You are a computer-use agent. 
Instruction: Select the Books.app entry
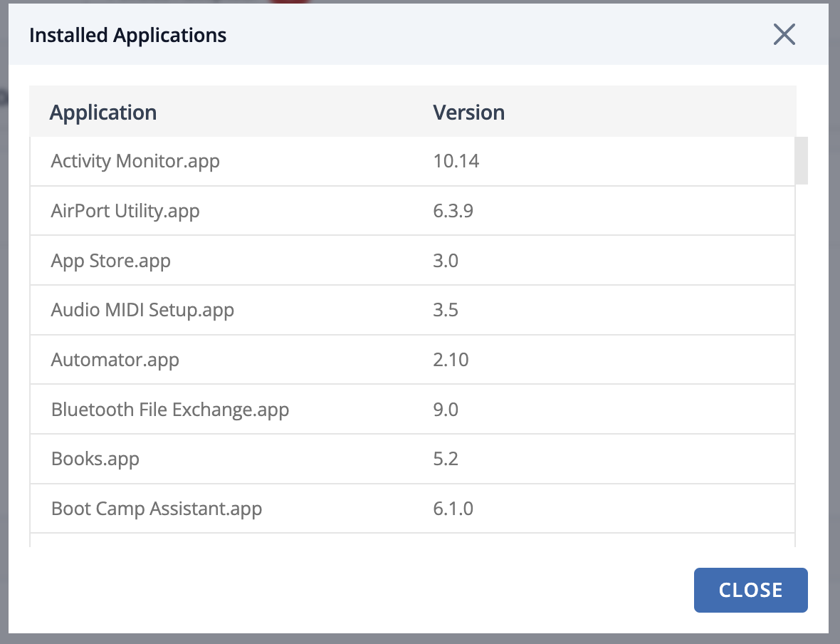pos(412,459)
